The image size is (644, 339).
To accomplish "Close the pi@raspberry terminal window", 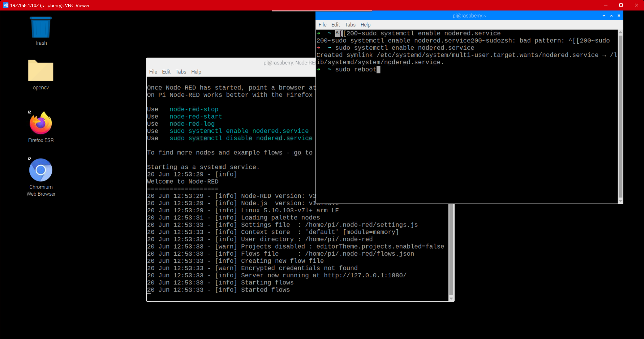I will tap(619, 16).
